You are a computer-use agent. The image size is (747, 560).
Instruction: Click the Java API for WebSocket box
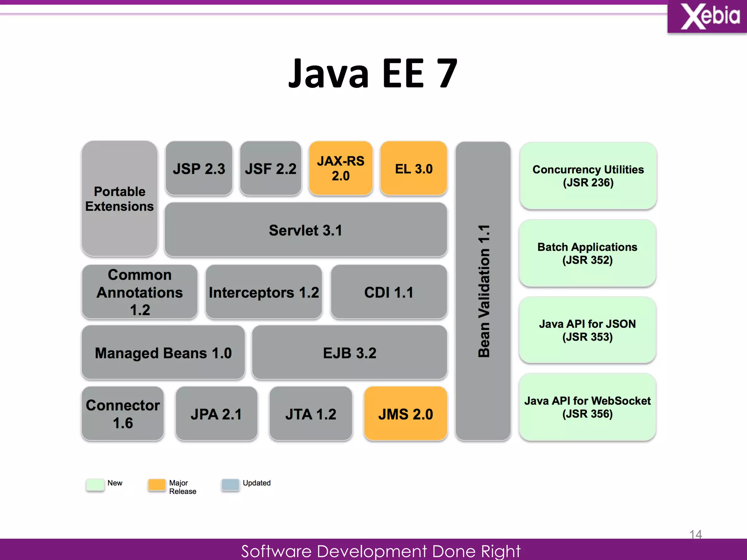pos(587,407)
